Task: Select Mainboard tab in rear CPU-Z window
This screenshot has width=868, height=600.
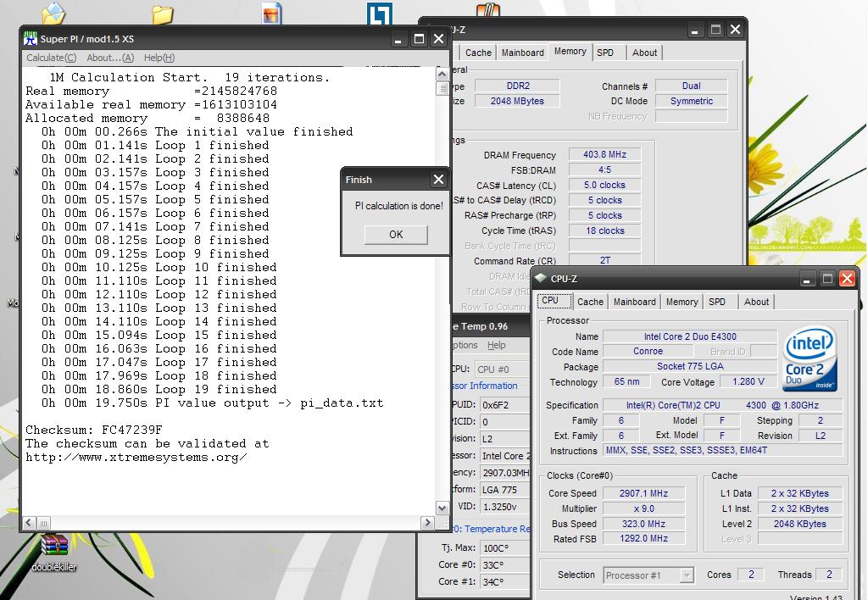Action: tap(522, 53)
